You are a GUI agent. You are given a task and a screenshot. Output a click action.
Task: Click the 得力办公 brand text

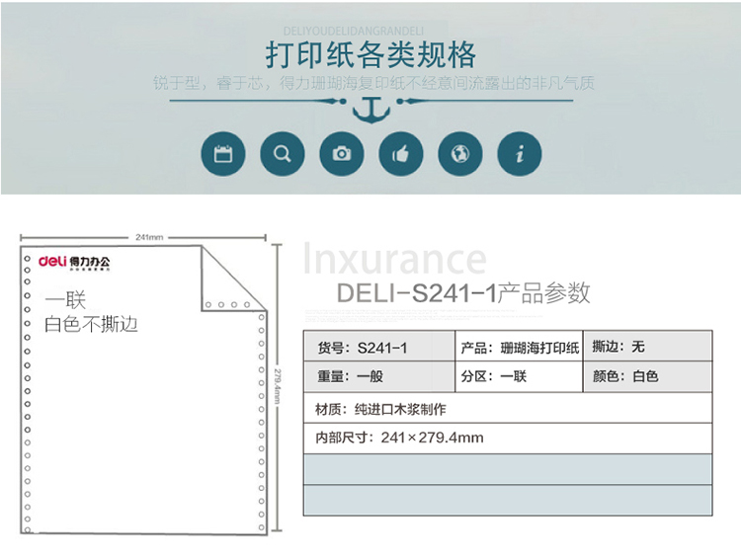pyautogui.click(x=90, y=263)
